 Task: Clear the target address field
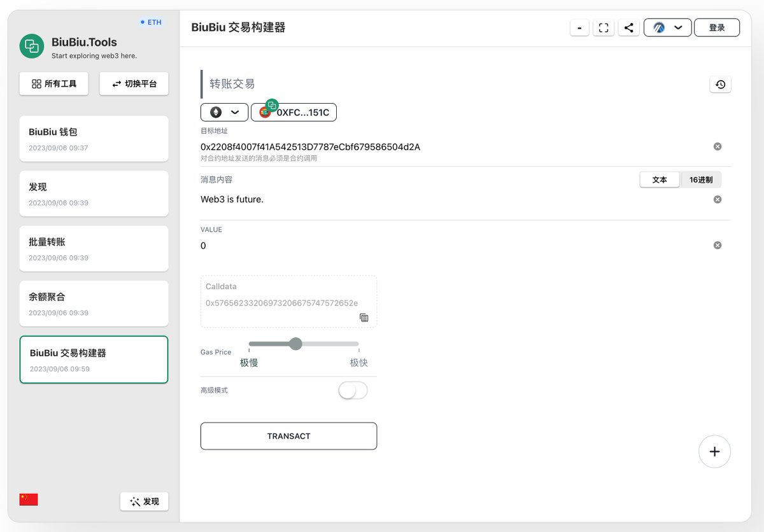point(718,146)
